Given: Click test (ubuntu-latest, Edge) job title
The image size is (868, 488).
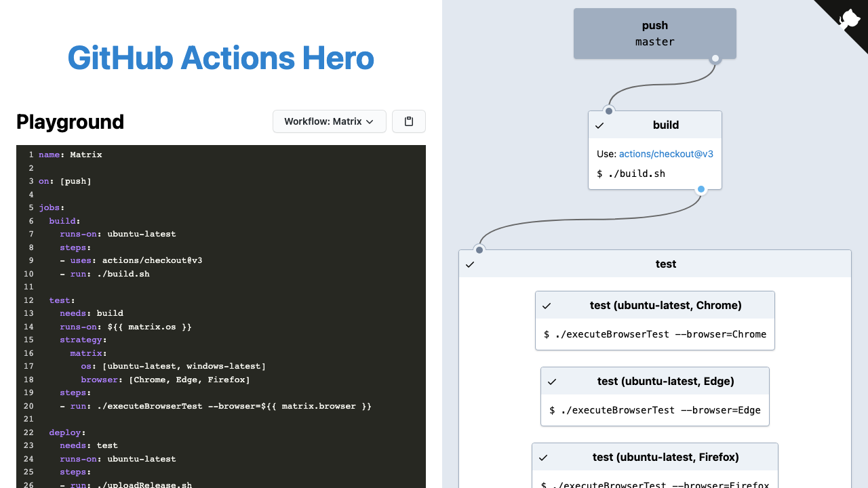Looking at the screenshot, I should pos(666,381).
